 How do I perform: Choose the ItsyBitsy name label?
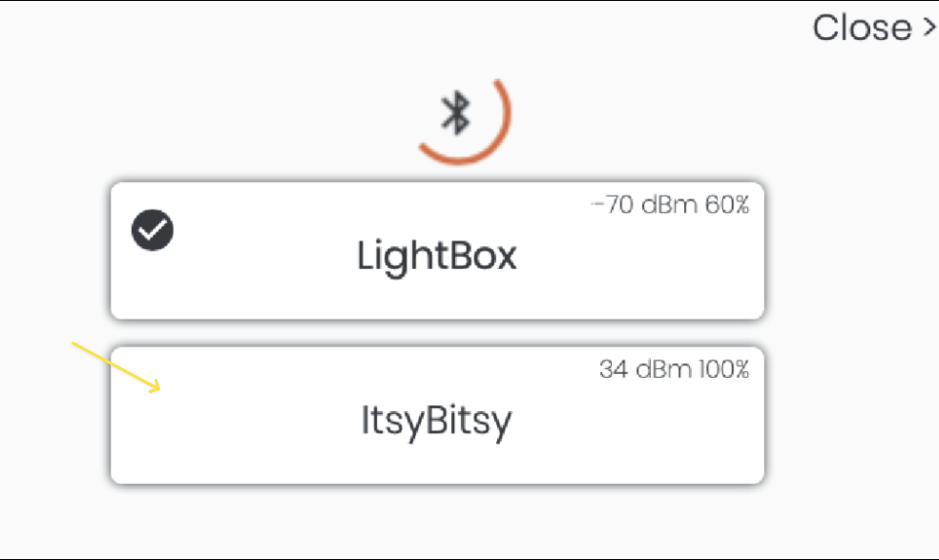click(x=436, y=421)
